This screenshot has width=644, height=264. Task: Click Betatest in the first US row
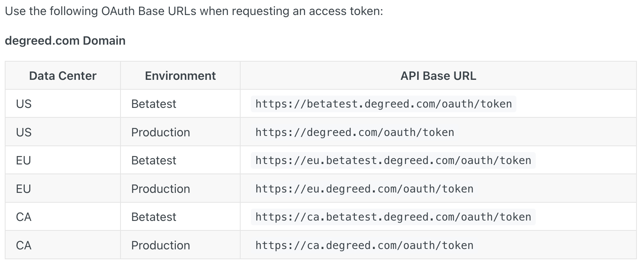(154, 104)
